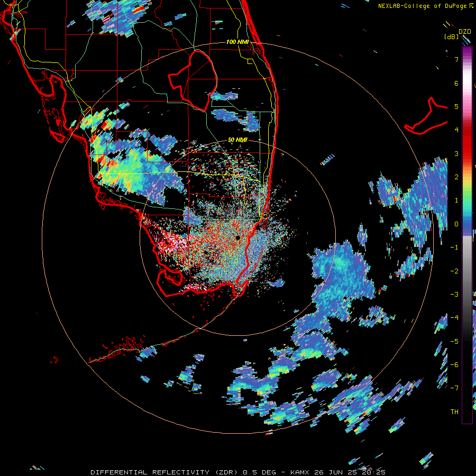Viewport: 476px width, 476px height.
Task: Click the TH threshold label on the scale
Action: 454,412
